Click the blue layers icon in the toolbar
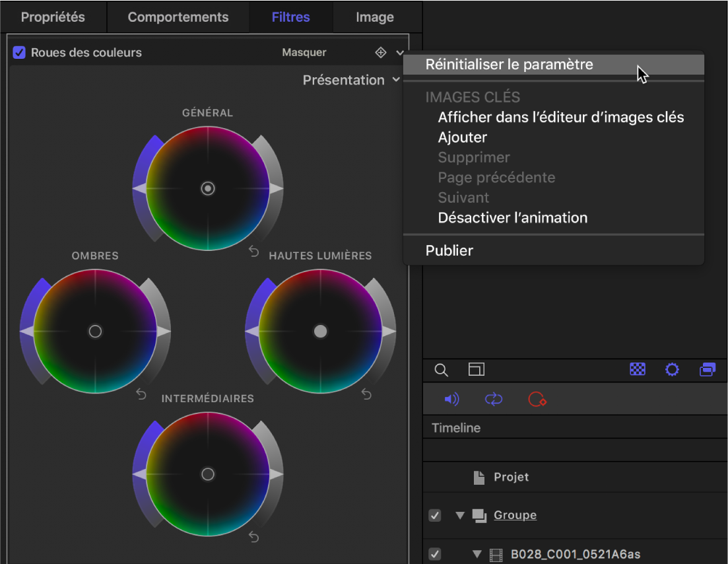Viewport: 728px width, 564px height. (707, 370)
